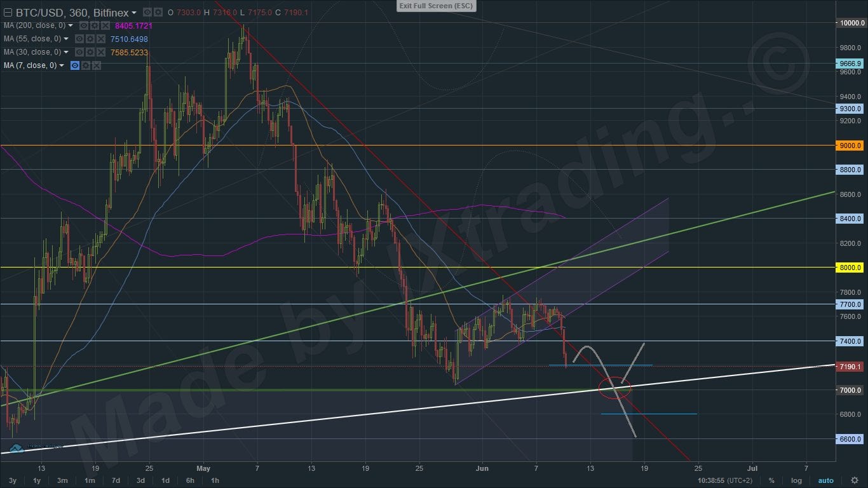This screenshot has width=868, height=488.
Task: Delete the MA 55 indicator with X
Action: pos(100,39)
